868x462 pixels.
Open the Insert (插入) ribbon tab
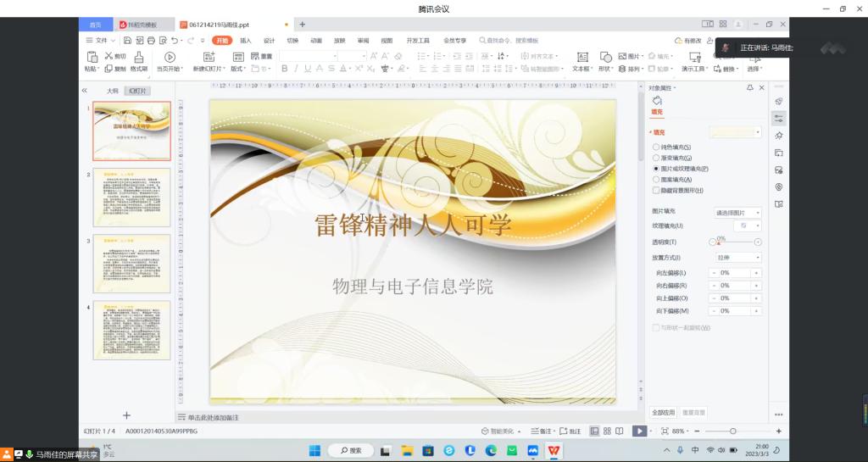click(246, 41)
